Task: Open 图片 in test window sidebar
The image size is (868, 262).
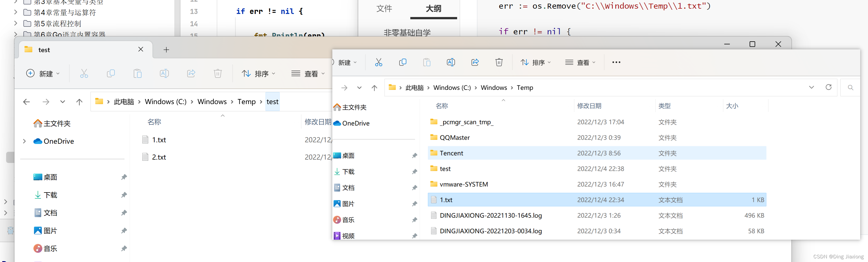Action: point(46,230)
